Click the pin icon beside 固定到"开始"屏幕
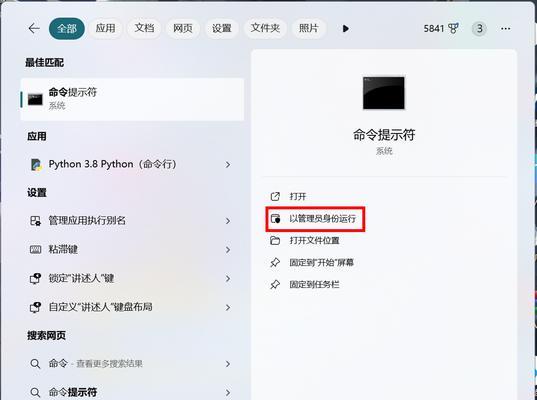 [x=275, y=263]
